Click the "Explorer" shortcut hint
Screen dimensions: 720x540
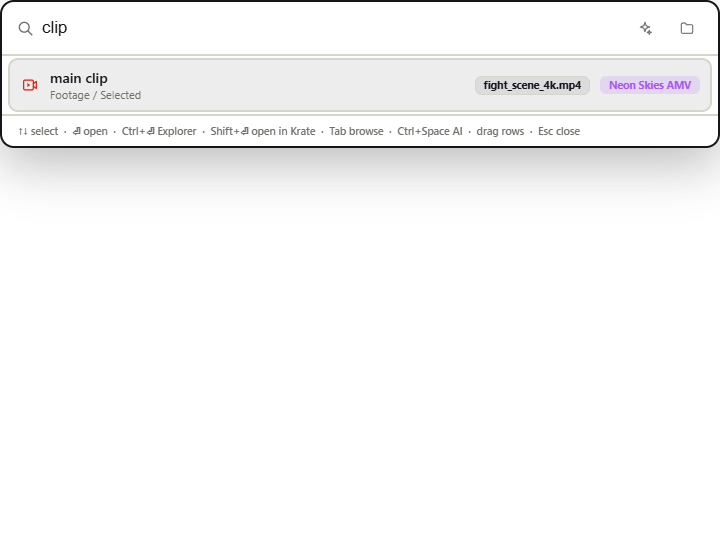point(159,131)
